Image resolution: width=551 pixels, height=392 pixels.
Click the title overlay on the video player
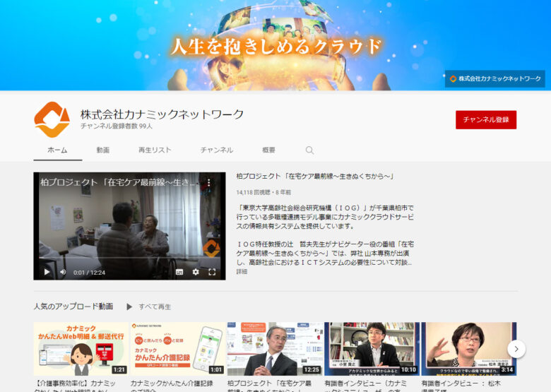119,182
